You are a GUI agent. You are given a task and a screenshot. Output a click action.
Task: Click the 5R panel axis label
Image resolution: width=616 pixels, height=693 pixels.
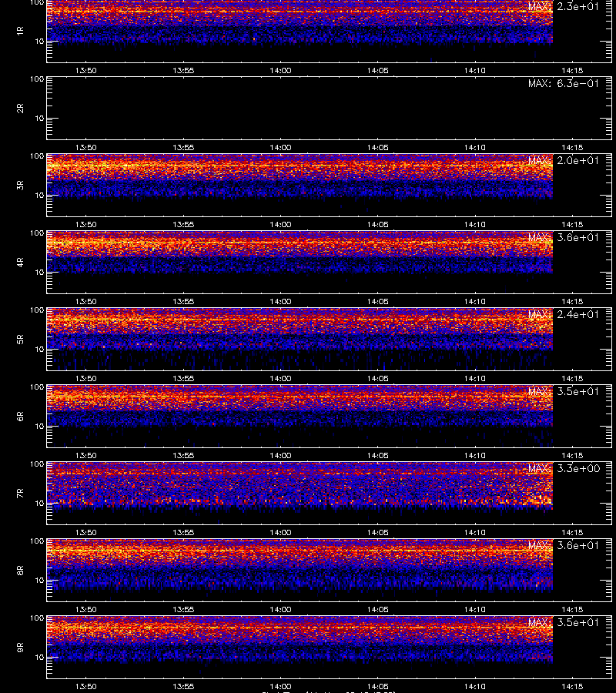coord(20,339)
